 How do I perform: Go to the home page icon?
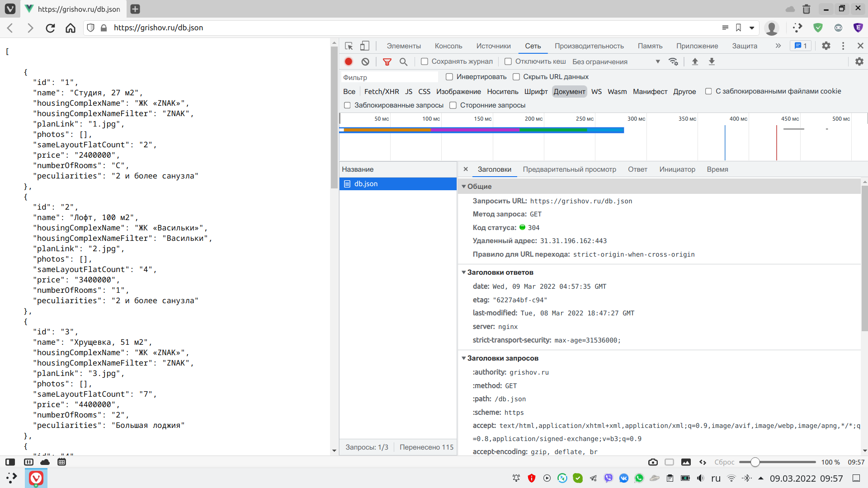pyautogui.click(x=71, y=28)
